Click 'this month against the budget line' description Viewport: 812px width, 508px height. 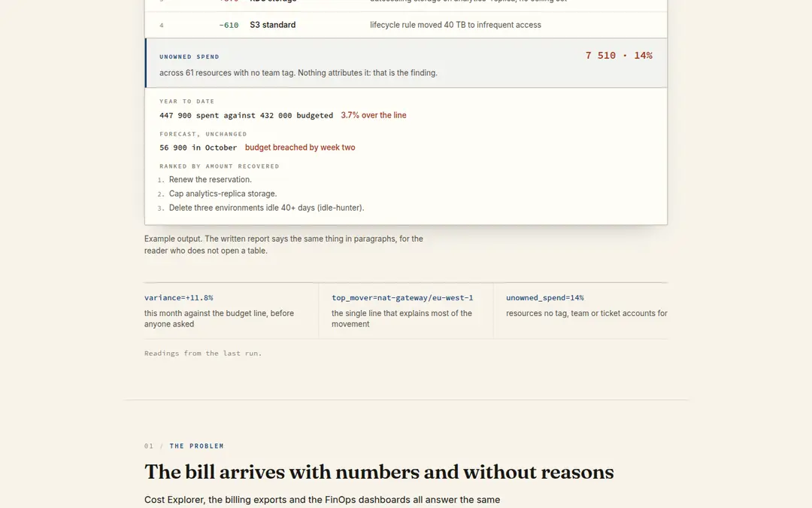coord(219,318)
